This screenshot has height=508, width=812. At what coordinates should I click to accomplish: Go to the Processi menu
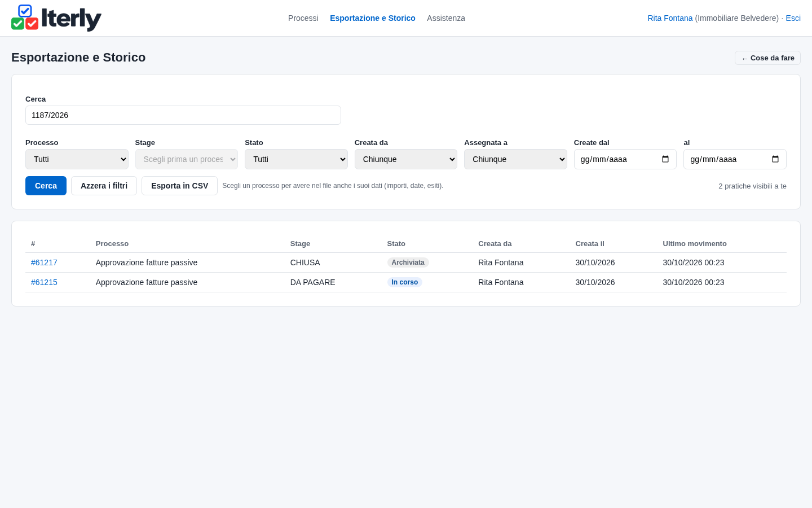click(303, 18)
